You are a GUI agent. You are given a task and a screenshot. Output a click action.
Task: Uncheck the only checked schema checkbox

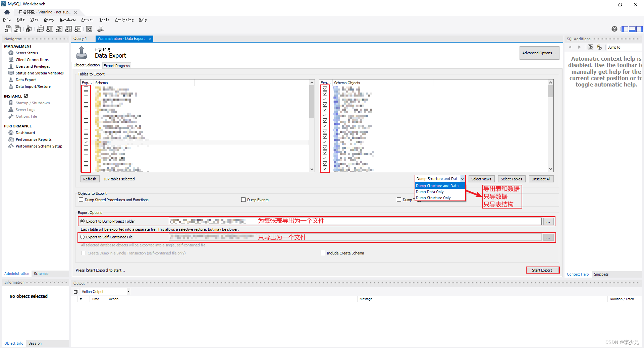86,142
